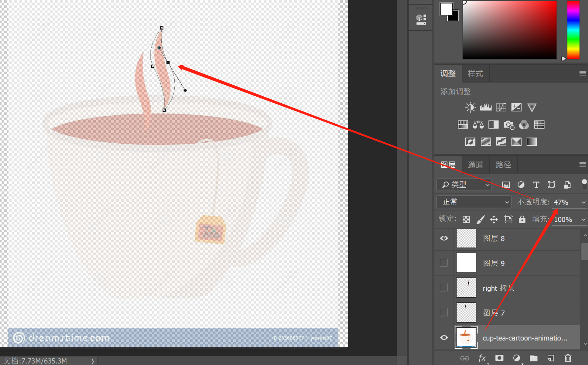Viewport: 588px width, 365px height.
Task: Show the right 拷贝 layer
Action: 444,288
